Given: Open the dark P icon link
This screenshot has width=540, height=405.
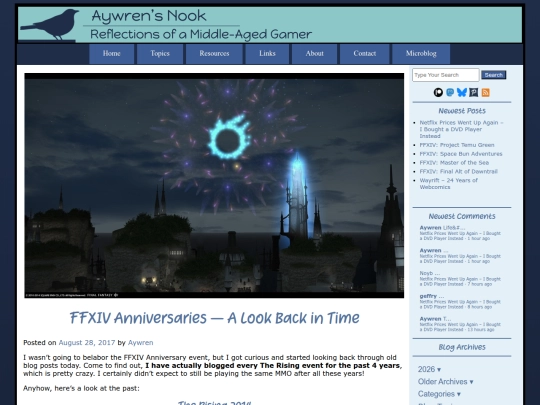Looking at the screenshot, I should coord(474,92).
